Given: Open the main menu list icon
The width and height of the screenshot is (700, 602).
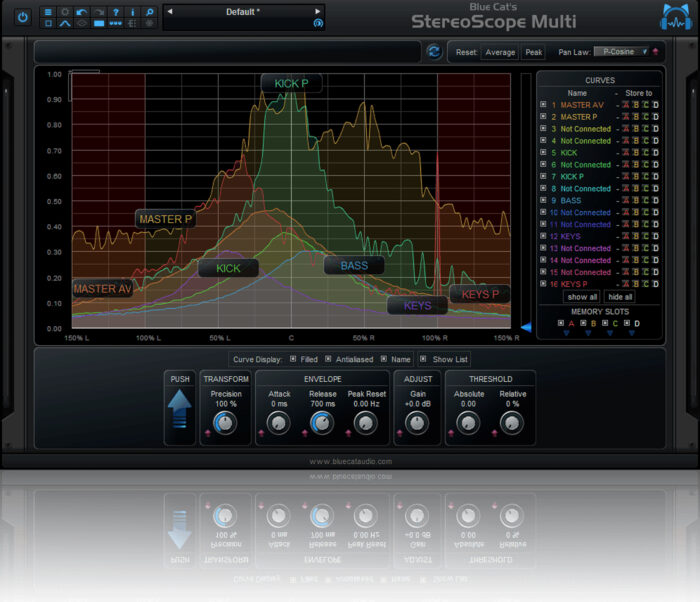Looking at the screenshot, I should tap(48, 12).
